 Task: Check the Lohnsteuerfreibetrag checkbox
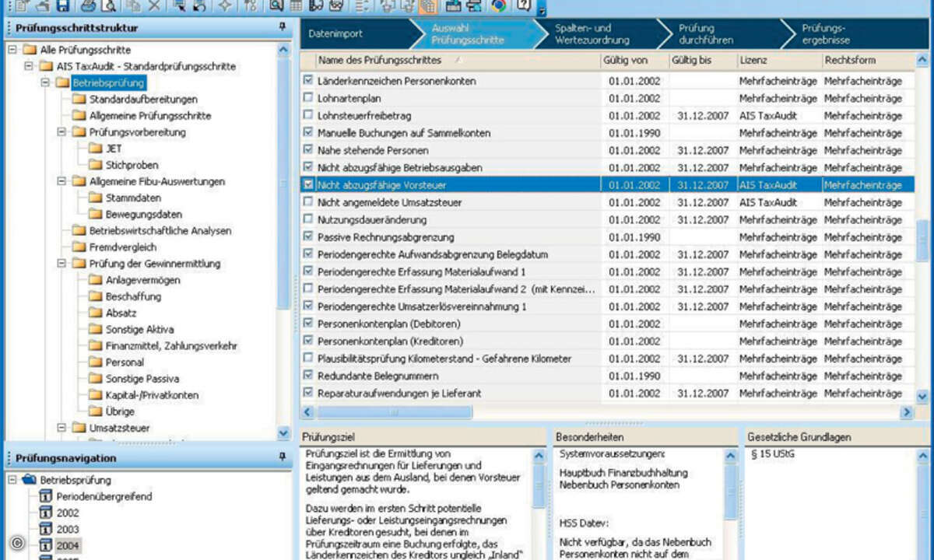(x=308, y=115)
